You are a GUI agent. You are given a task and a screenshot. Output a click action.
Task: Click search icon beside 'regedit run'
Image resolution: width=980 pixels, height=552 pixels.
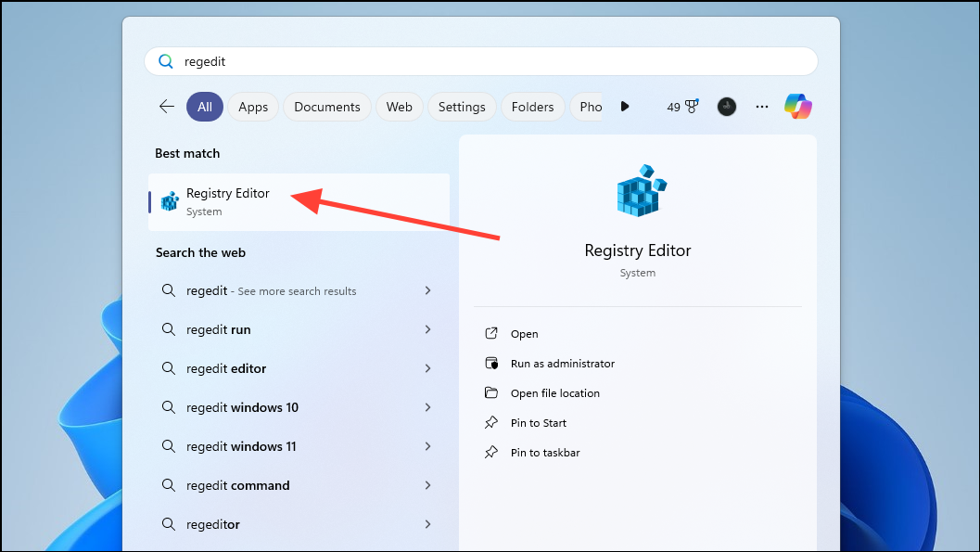pyautogui.click(x=169, y=328)
